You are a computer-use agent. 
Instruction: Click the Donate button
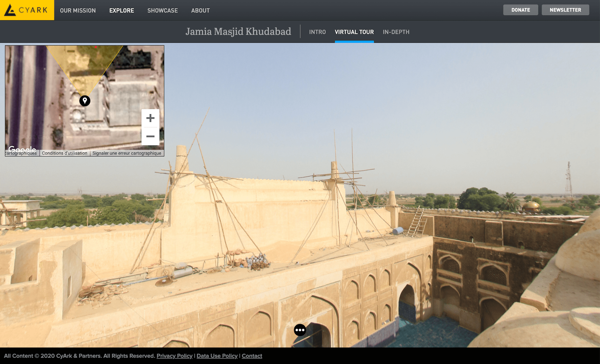pyautogui.click(x=521, y=10)
